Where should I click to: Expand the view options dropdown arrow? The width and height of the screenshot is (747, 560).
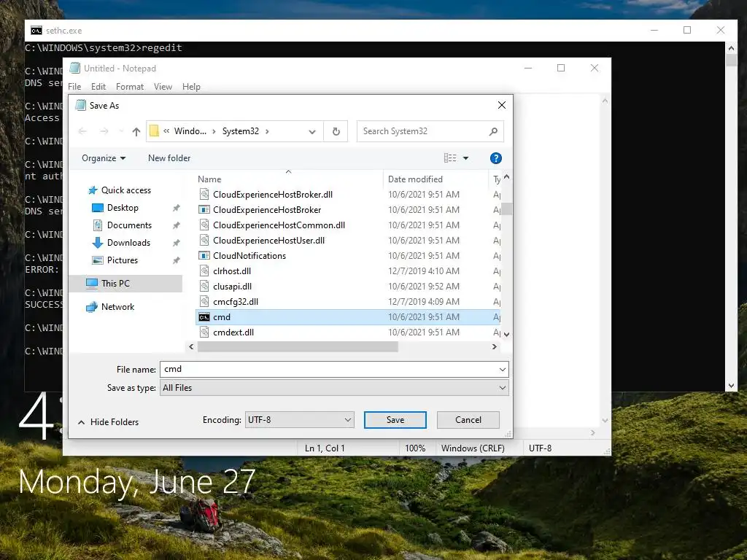(466, 158)
